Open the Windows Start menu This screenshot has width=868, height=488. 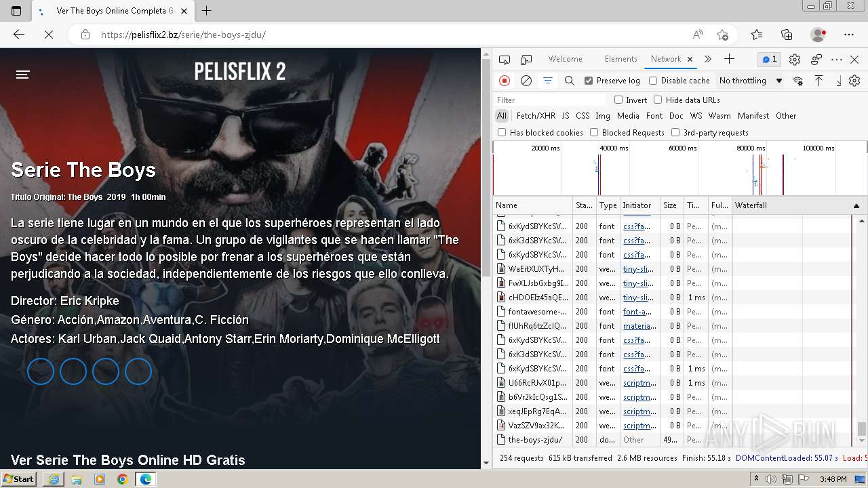pos(19,479)
